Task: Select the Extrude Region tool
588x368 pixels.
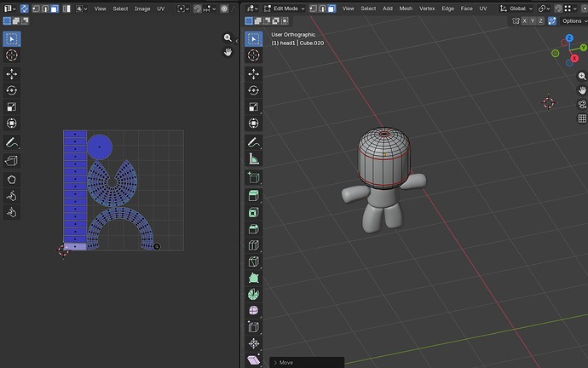Action: click(x=253, y=196)
